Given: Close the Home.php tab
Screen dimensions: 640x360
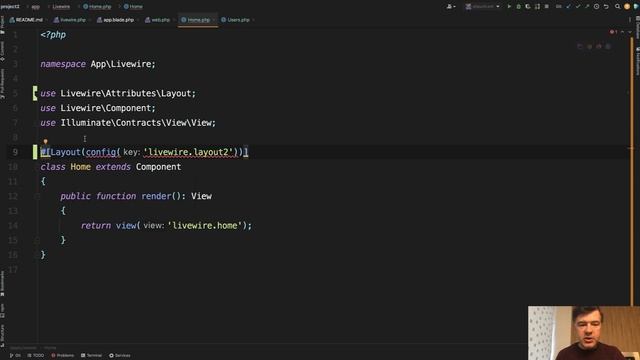Looking at the screenshot, I should pyautogui.click(x=214, y=20).
